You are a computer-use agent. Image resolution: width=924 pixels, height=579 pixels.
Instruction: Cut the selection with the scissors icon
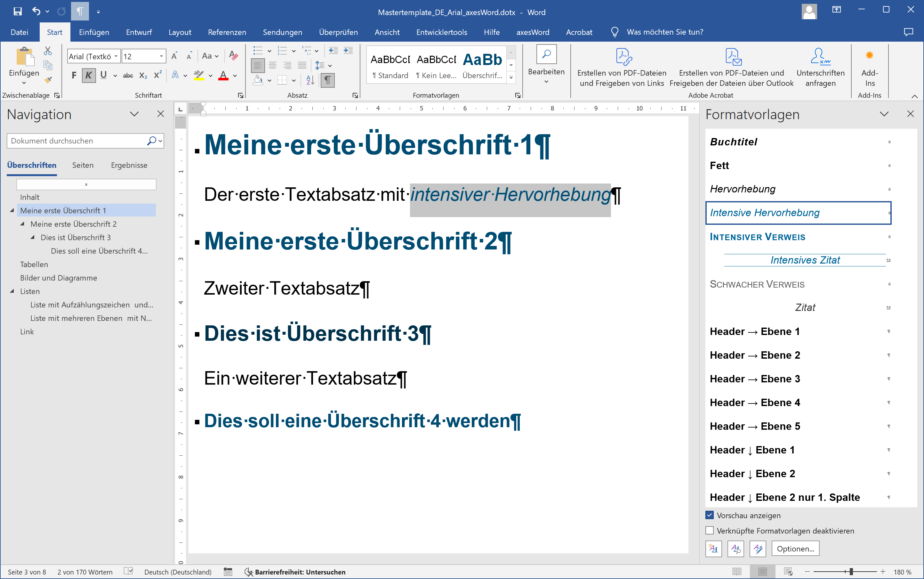coord(48,51)
